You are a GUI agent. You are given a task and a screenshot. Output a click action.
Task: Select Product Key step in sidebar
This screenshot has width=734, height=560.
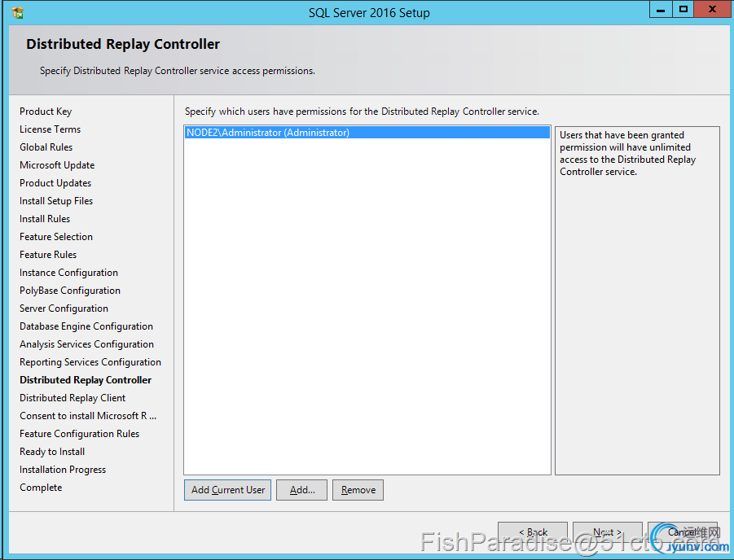click(x=46, y=112)
